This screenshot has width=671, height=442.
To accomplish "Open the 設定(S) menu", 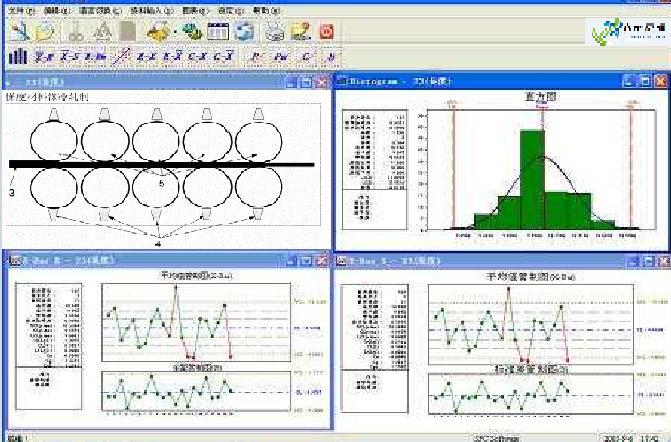I will (231, 11).
